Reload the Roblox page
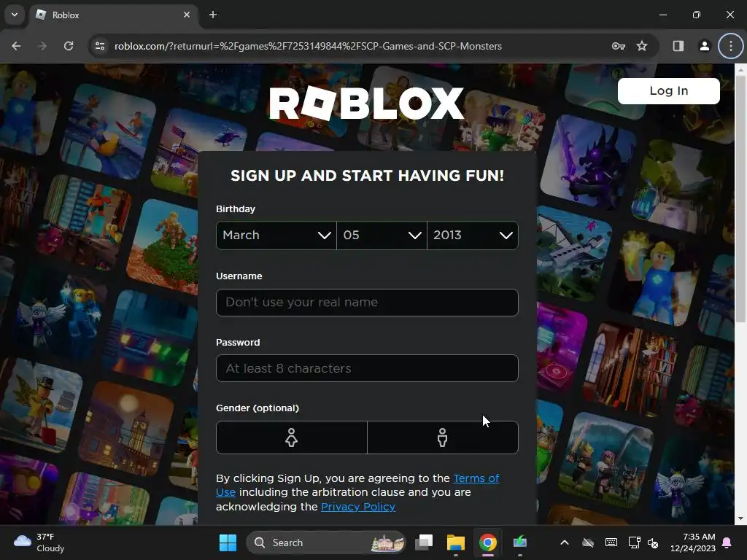Viewport: 747px width, 560px height. [x=69, y=46]
